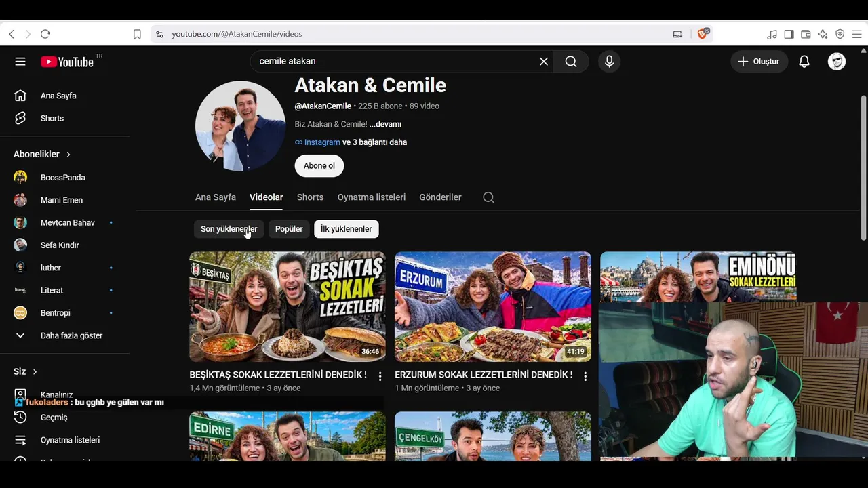Bookmark this page in the address bar
Viewport: 868px width, 488px height.
click(137, 34)
